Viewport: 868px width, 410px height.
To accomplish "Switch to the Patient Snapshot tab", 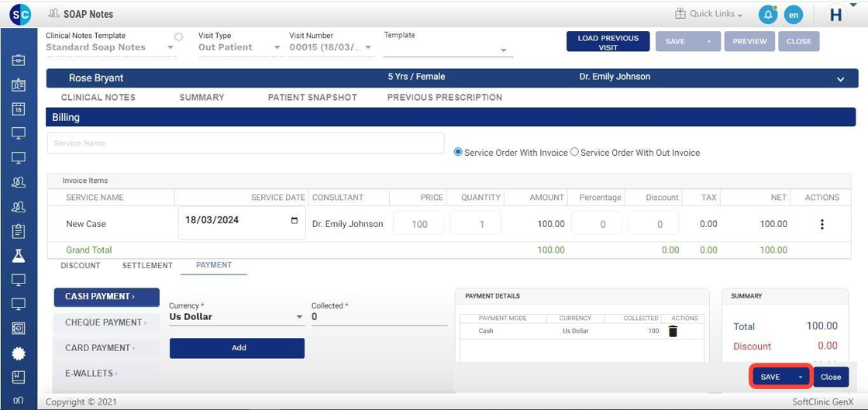I will point(313,98).
